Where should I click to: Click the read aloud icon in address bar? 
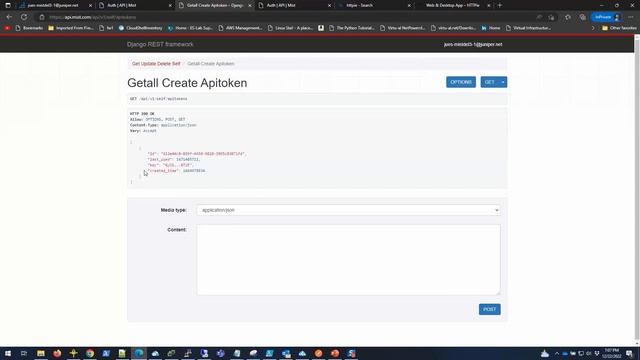pyautogui.click(x=539, y=17)
